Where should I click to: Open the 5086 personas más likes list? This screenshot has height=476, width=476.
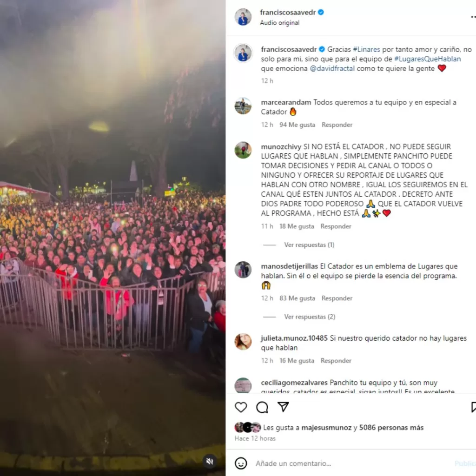click(x=391, y=428)
